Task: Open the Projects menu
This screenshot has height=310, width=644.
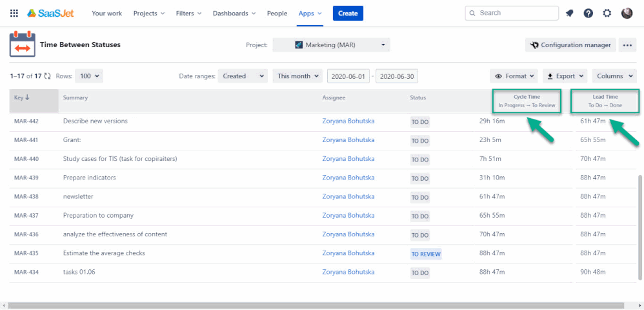Action: 148,13
